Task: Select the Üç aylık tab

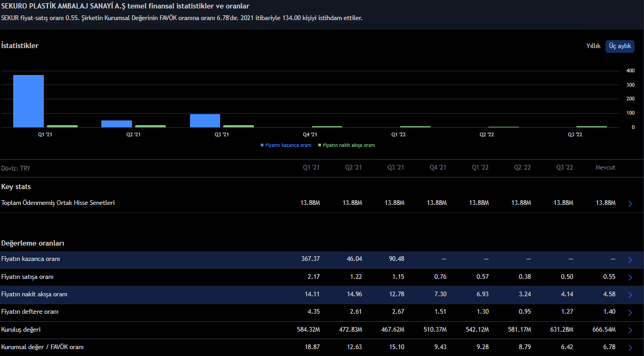Action: [620, 46]
